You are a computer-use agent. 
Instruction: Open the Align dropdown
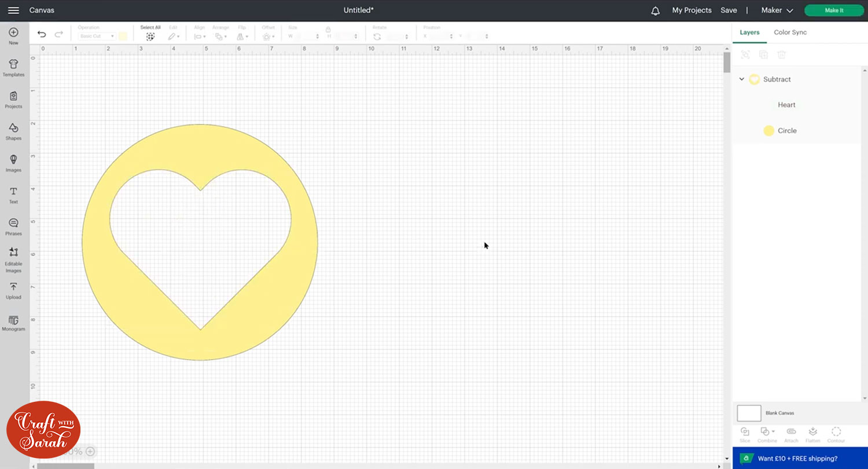(200, 36)
